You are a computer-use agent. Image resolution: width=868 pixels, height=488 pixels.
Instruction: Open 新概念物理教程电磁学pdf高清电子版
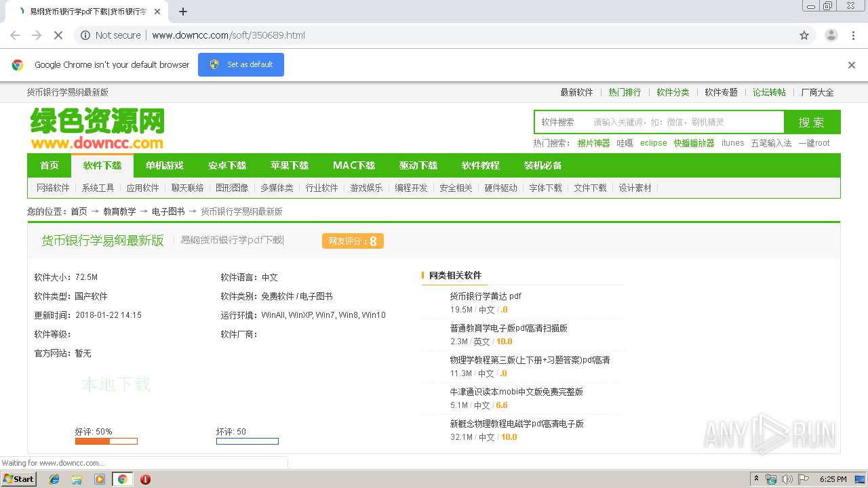coord(517,424)
